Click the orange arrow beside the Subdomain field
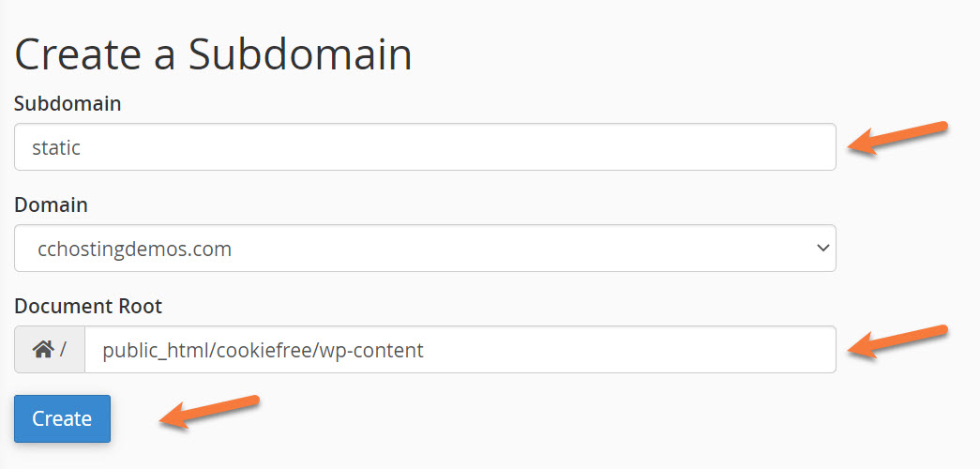This screenshot has height=469, width=980. (x=898, y=138)
